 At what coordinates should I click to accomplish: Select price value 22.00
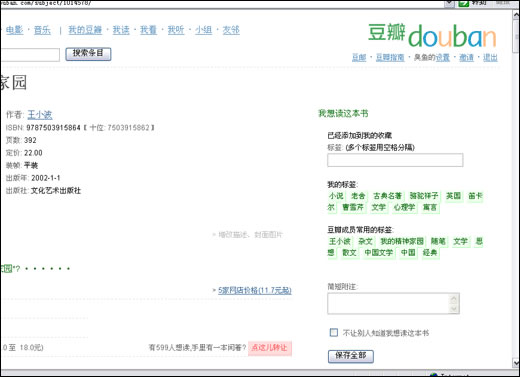pos(33,153)
